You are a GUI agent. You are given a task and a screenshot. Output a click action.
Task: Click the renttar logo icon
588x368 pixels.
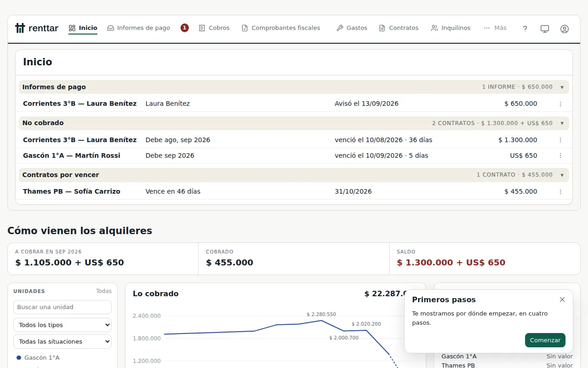(x=20, y=28)
